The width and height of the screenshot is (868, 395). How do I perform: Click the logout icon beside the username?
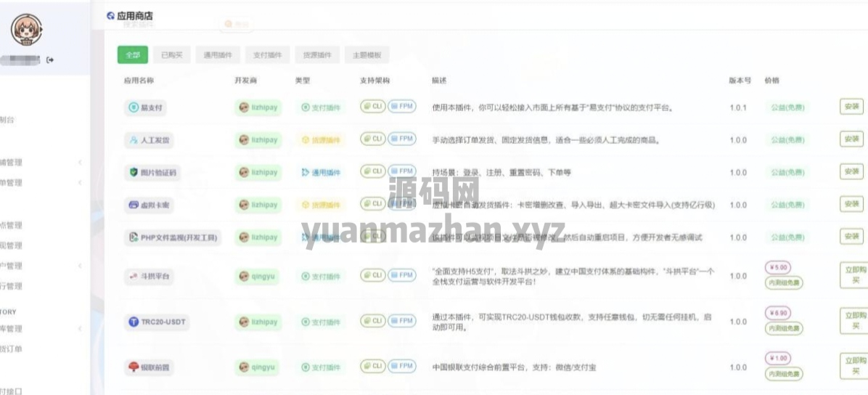(x=50, y=60)
